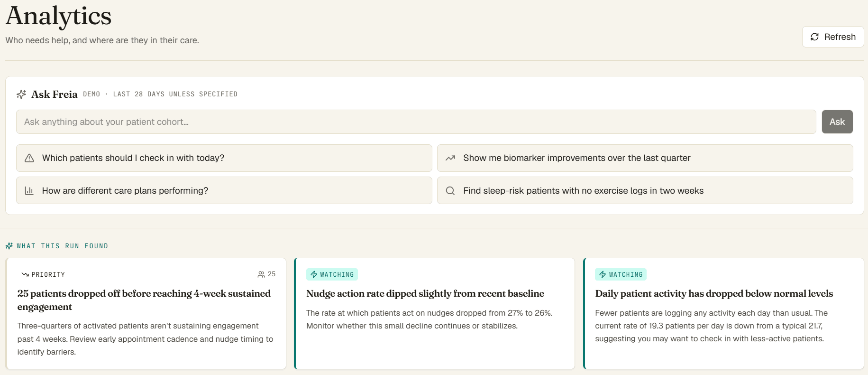Open the 25 patients dropped off card
This screenshot has width=868, height=375.
[146, 313]
